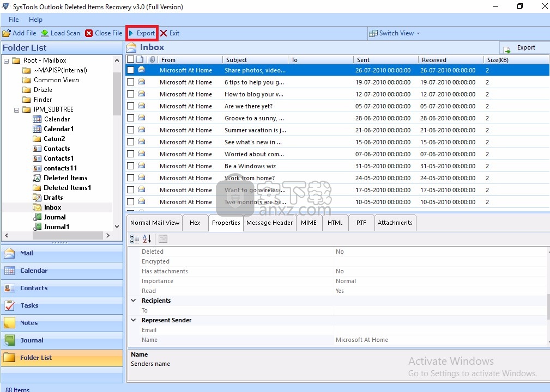
Task: Open the File menu
Action: 14,20
